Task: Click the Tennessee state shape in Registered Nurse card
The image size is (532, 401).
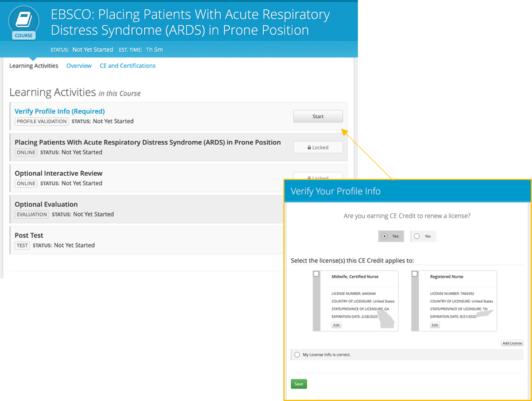Action: click(x=485, y=314)
